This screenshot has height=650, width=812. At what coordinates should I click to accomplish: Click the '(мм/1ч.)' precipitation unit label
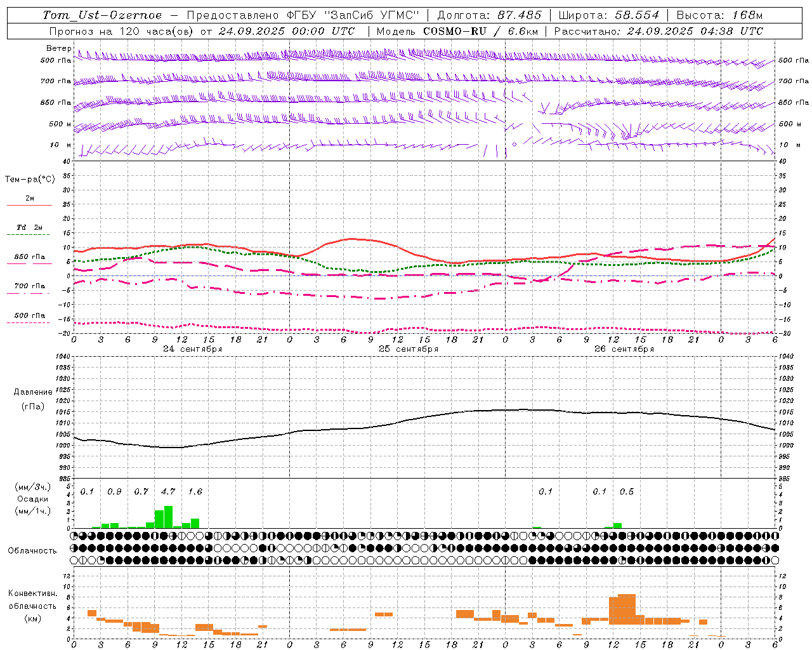click(x=32, y=511)
